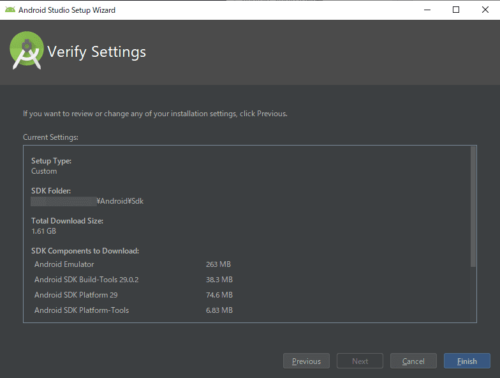Click the settings list vertical scrollbar
Viewport: 500px width, 378px height.
pos(473,207)
